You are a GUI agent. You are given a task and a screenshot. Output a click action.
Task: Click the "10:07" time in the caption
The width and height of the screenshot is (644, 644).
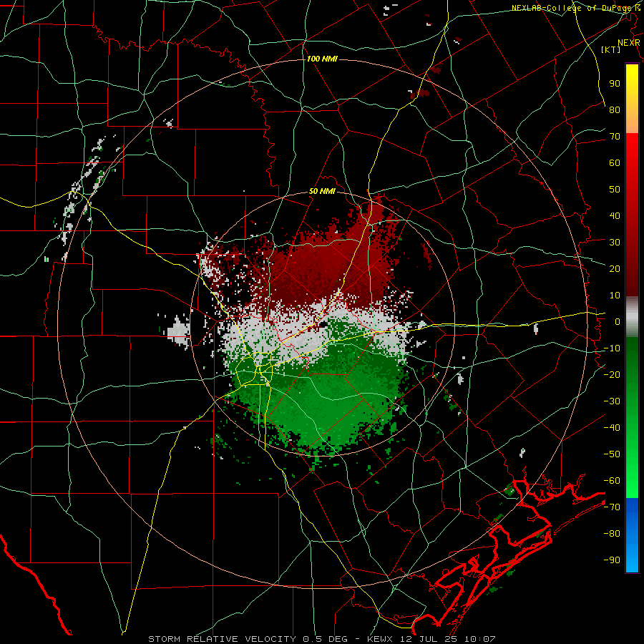(480, 639)
